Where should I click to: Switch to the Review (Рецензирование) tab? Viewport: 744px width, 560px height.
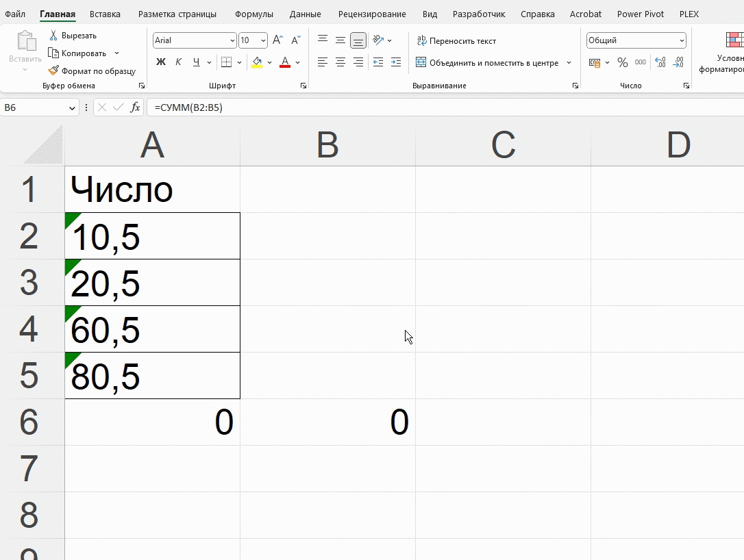point(372,14)
